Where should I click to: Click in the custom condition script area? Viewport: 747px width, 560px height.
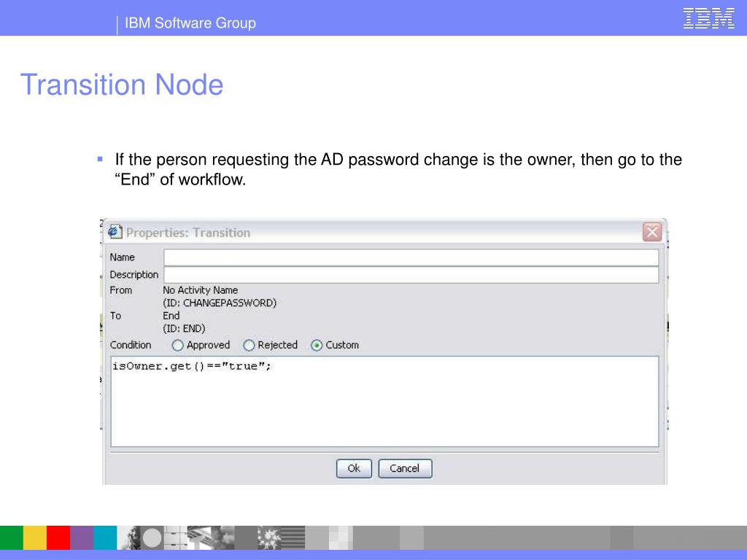[384, 402]
